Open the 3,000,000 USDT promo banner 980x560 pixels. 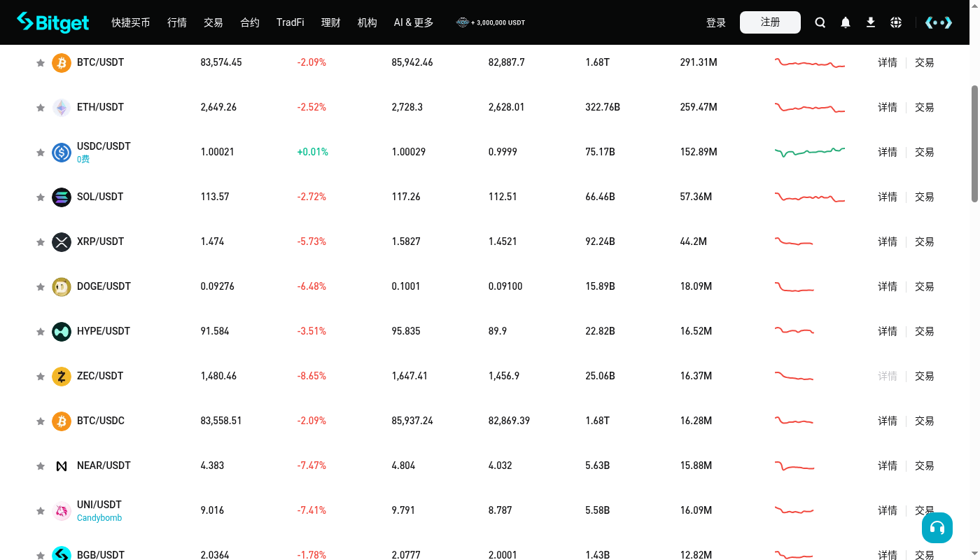pos(491,22)
